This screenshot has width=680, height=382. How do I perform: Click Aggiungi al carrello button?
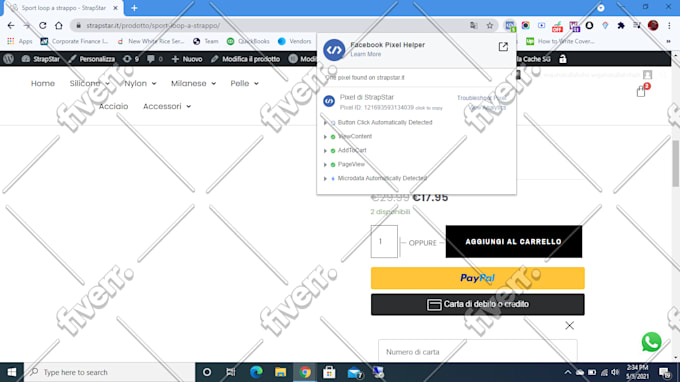click(513, 242)
